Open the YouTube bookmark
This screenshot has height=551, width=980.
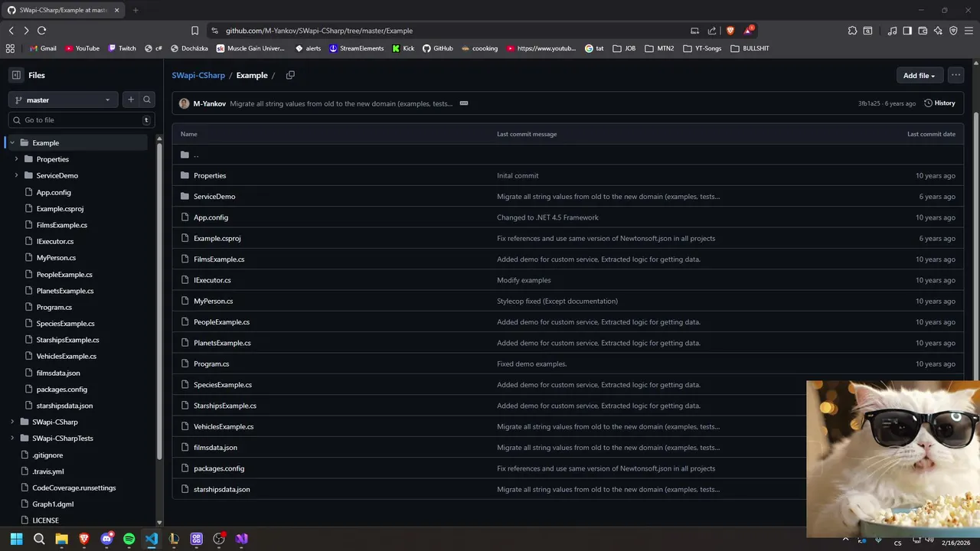pyautogui.click(x=82, y=48)
